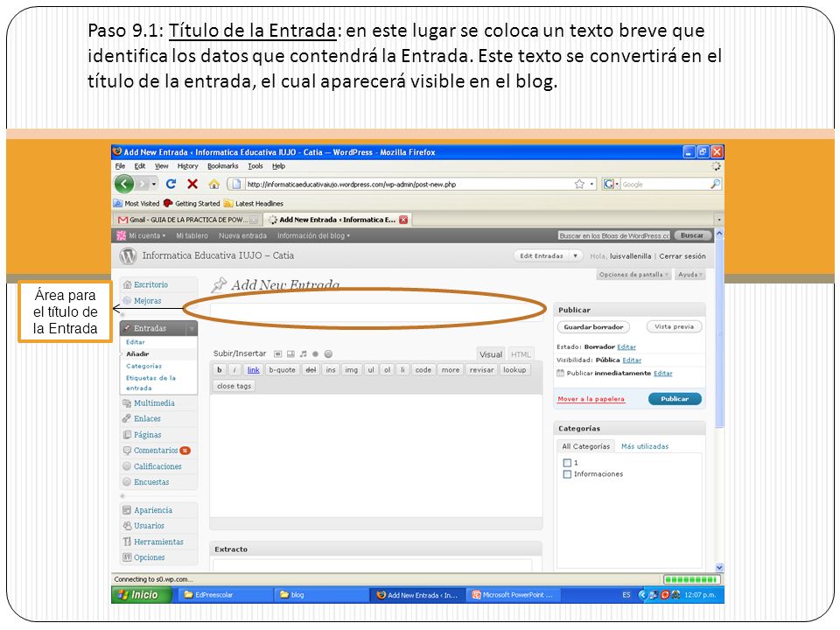
Task: Open the Bookmarks menu
Action: tap(223, 166)
